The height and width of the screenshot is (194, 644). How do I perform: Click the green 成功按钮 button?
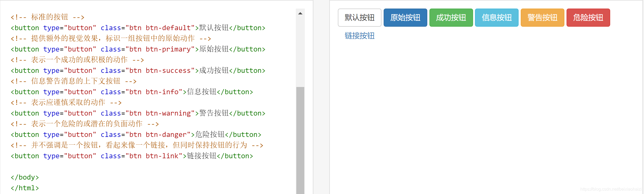[451, 18]
